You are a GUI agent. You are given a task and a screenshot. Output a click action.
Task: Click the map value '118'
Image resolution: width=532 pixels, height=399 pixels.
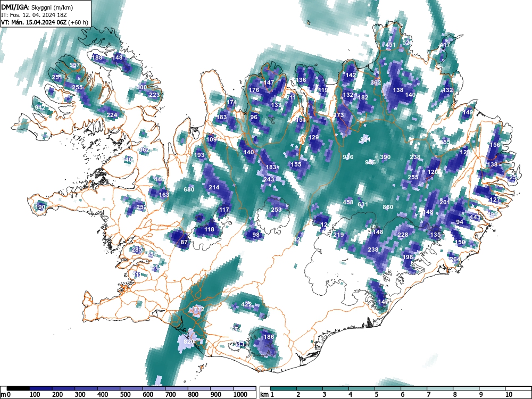click(209, 229)
